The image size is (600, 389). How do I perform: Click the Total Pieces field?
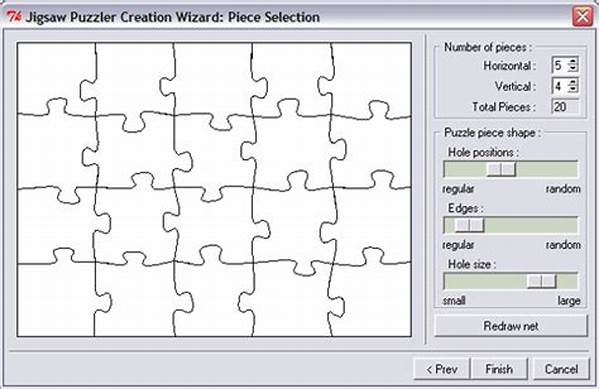pos(565,107)
